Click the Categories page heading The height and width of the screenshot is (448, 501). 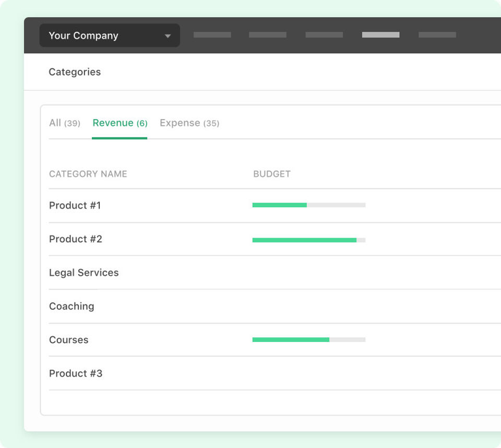[x=75, y=72]
